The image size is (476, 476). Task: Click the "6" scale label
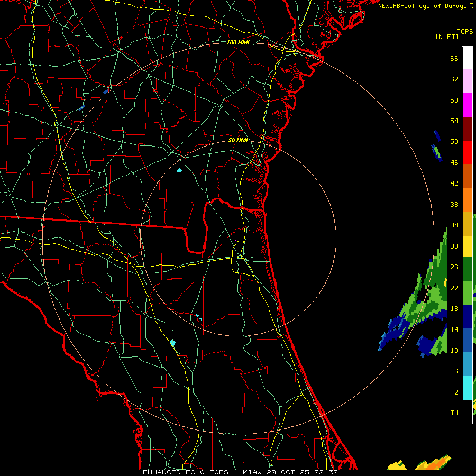coord(456,371)
